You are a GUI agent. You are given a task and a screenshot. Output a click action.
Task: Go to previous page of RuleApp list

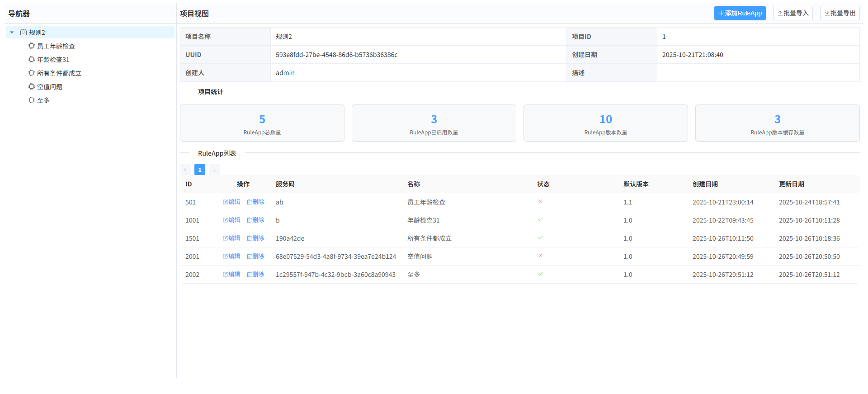(x=185, y=170)
